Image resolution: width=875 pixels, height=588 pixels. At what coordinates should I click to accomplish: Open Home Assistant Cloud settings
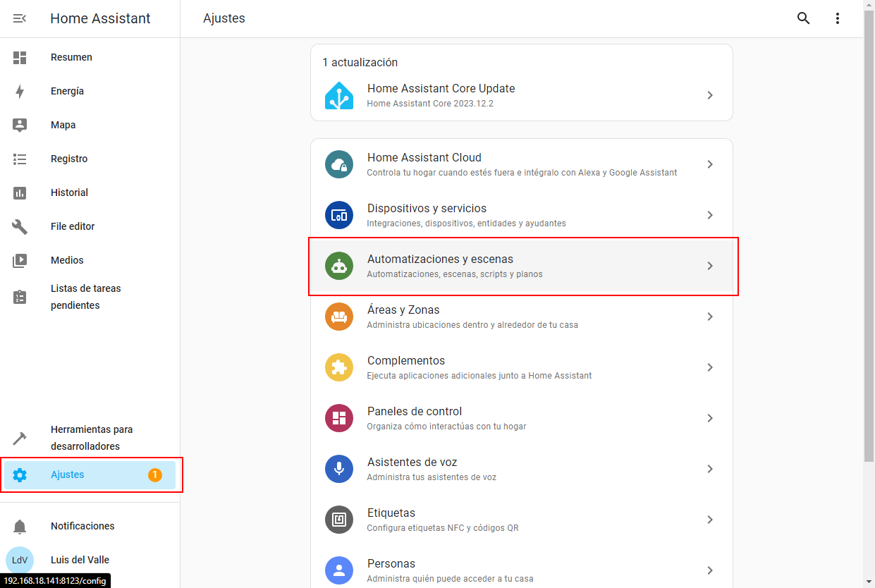522,164
